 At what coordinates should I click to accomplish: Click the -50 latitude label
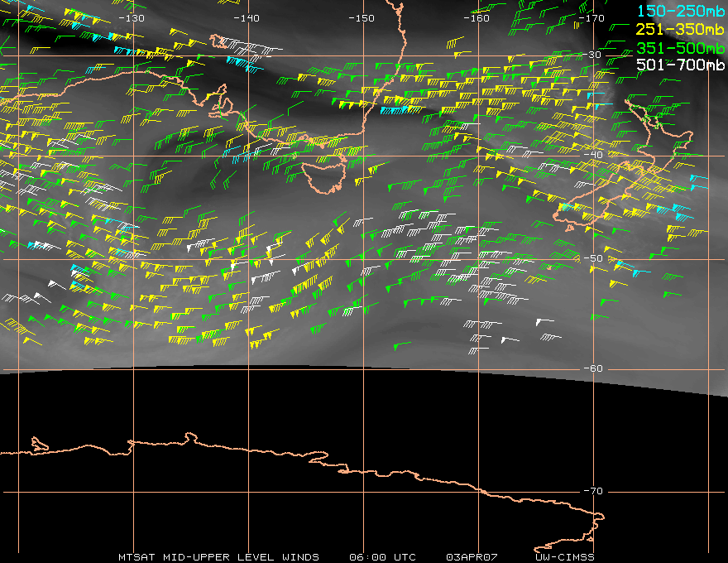click(x=593, y=258)
